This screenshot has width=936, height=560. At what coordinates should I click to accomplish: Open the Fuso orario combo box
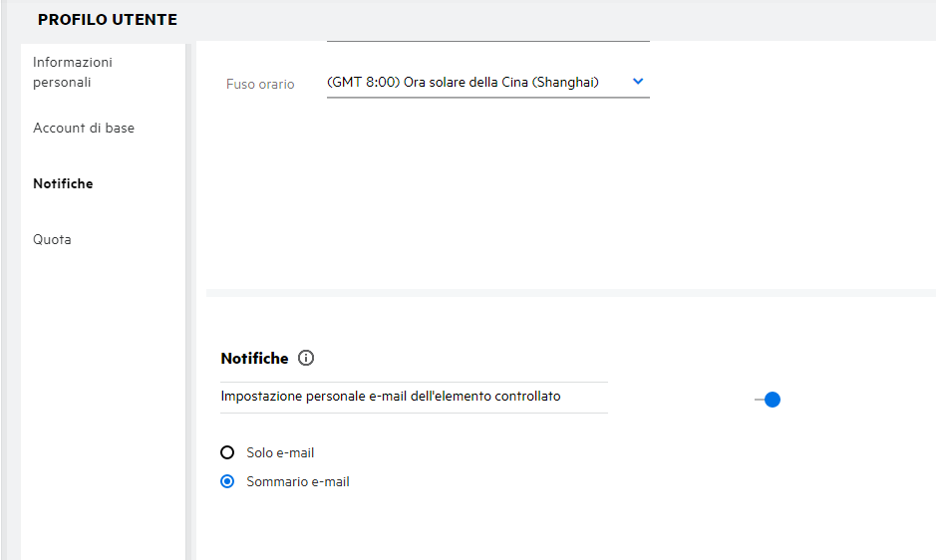pyautogui.click(x=487, y=83)
